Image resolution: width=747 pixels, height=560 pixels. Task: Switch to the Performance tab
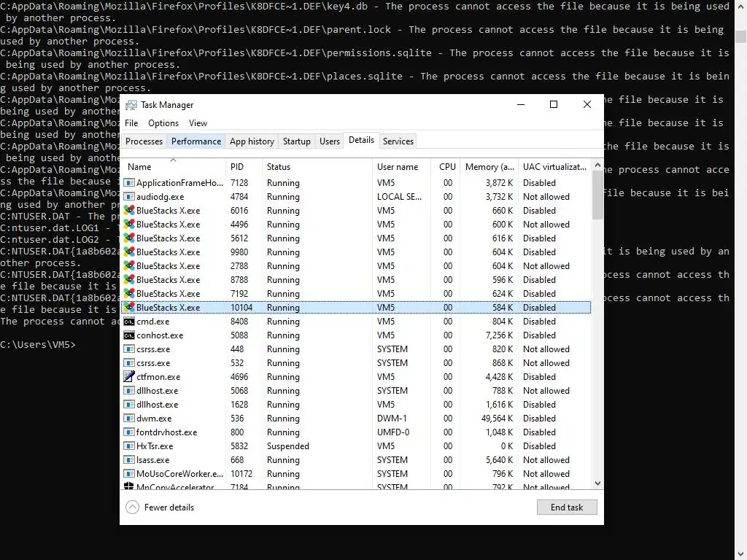[x=196, y=141]
